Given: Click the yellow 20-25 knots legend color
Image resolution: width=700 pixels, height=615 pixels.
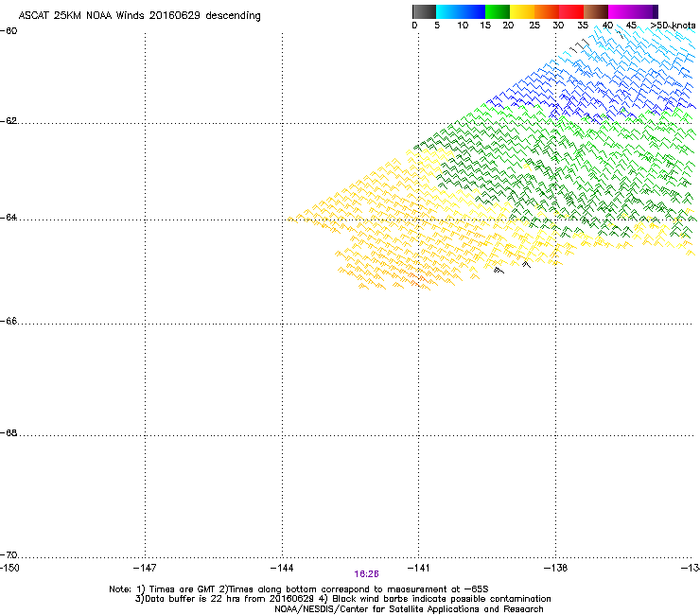Looking at the screenshot, I should [x=522, y=11].
